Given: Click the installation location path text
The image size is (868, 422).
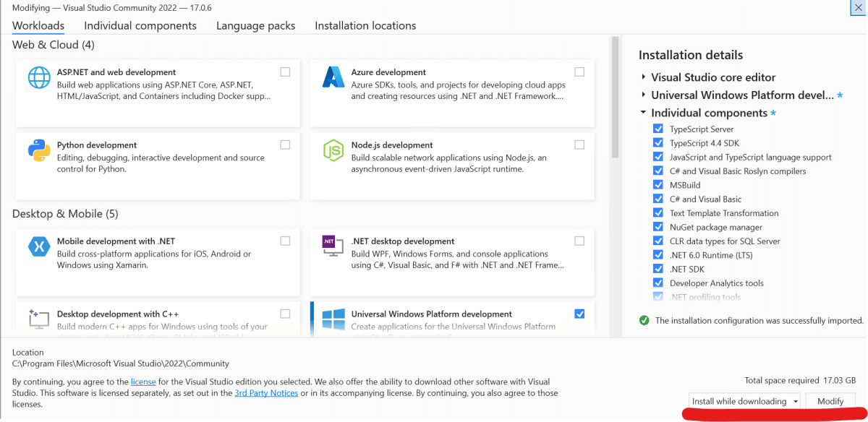Looking at the screenshot, I should (x=121, y=364).
